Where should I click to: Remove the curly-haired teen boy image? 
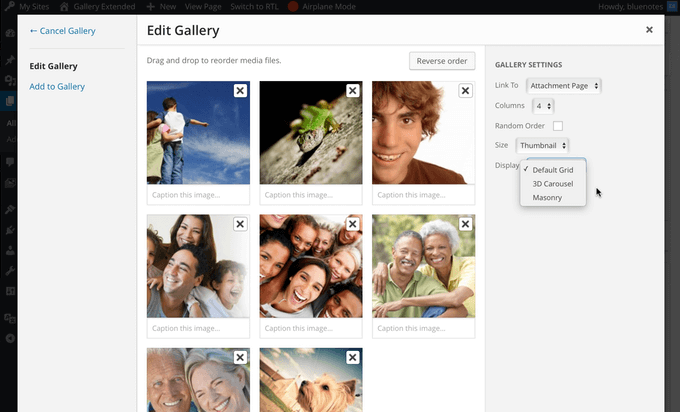(x=465, y=91)
